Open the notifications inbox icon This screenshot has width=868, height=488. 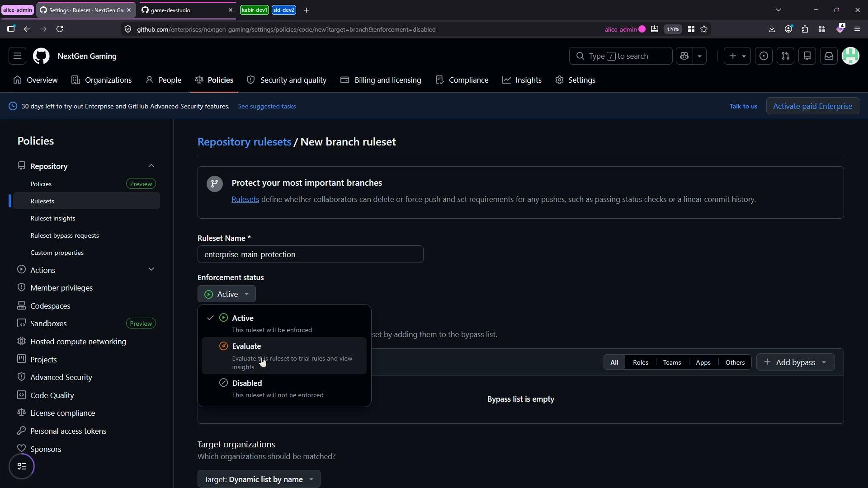tap(829, 56)
